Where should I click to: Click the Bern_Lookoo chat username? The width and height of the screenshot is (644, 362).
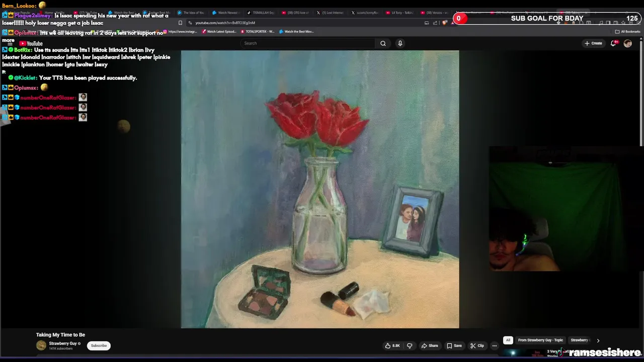19,6
